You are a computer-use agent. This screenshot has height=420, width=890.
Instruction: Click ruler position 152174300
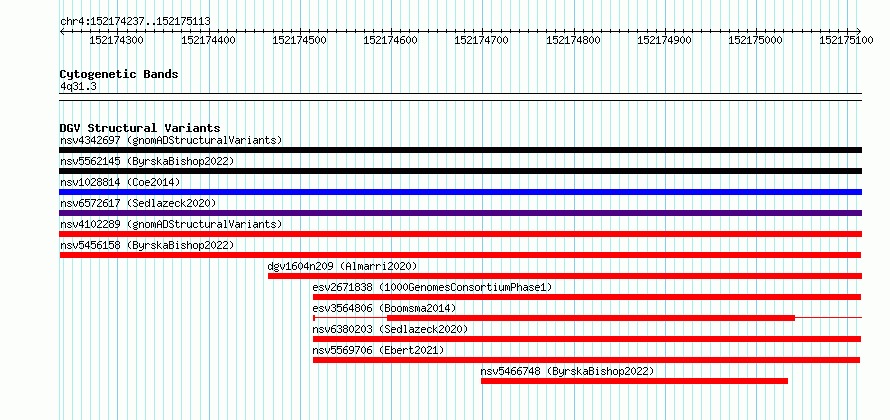point(116,40)
